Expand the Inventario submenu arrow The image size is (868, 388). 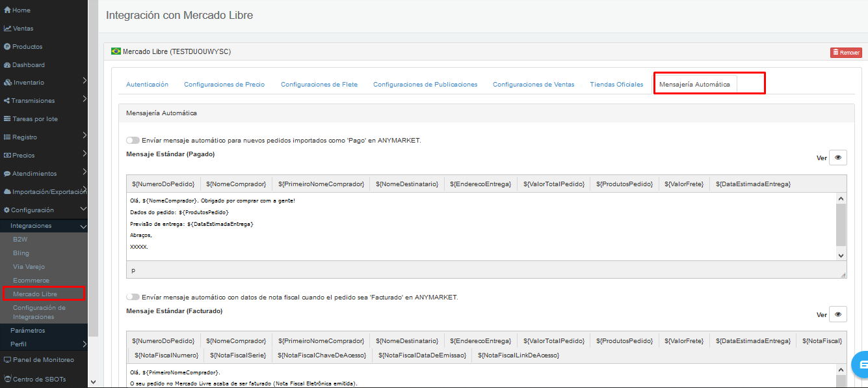click(x=85, y=81)
